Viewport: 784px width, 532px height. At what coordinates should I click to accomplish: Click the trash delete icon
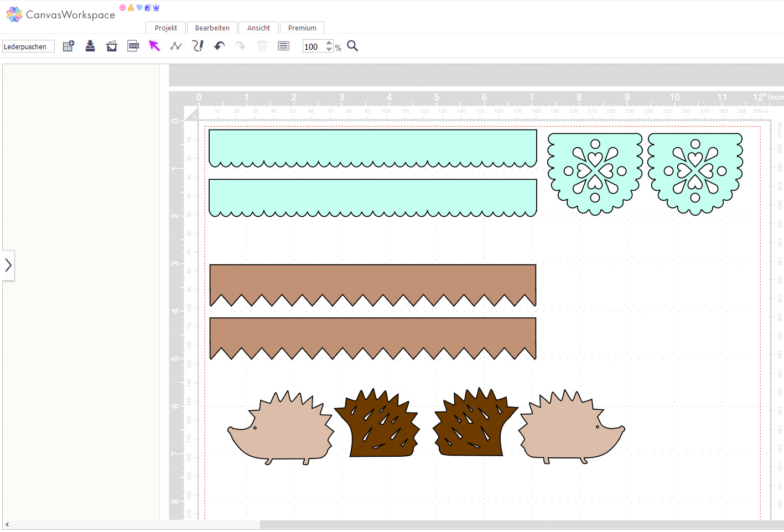point(262,46)
